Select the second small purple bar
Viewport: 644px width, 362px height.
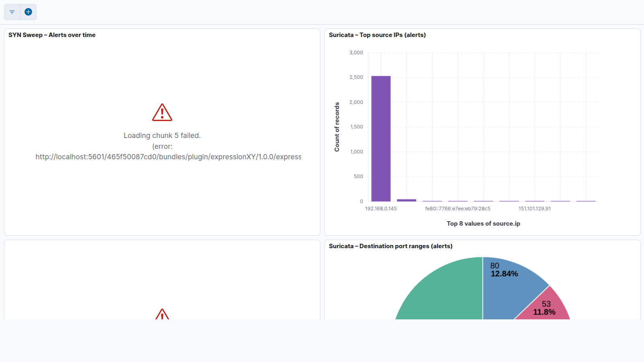point(407,200)
